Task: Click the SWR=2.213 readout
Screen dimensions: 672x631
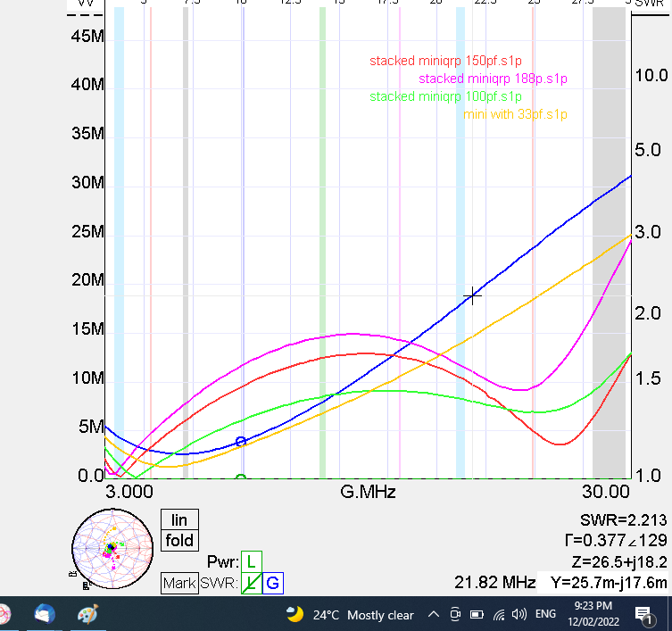Action: (623, 520)
